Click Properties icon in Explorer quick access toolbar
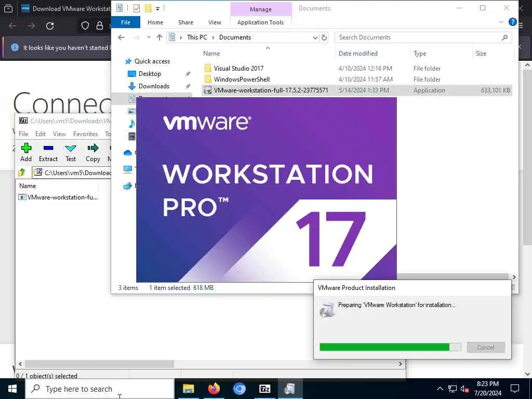This screenshot has width=532, height=399. 137,8
